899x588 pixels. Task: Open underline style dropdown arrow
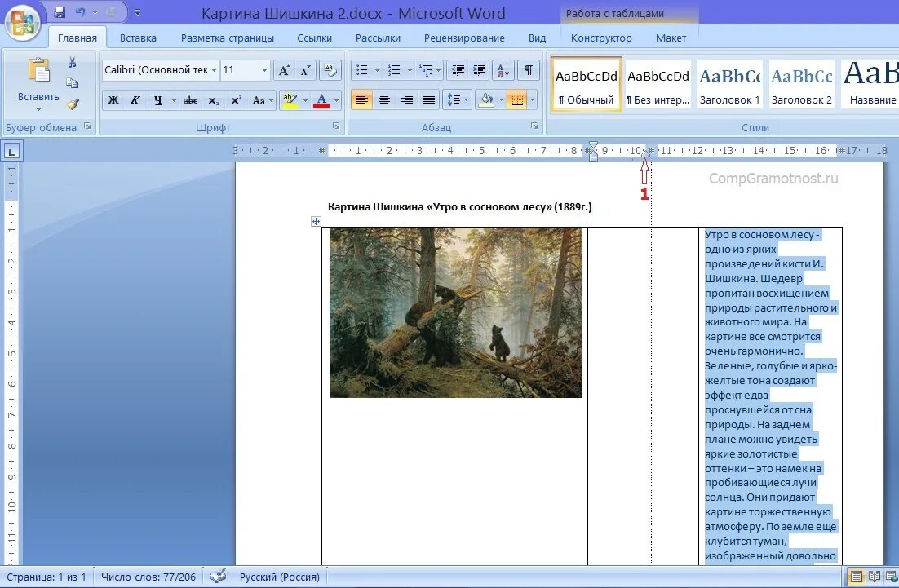click(x=174, y=99)
